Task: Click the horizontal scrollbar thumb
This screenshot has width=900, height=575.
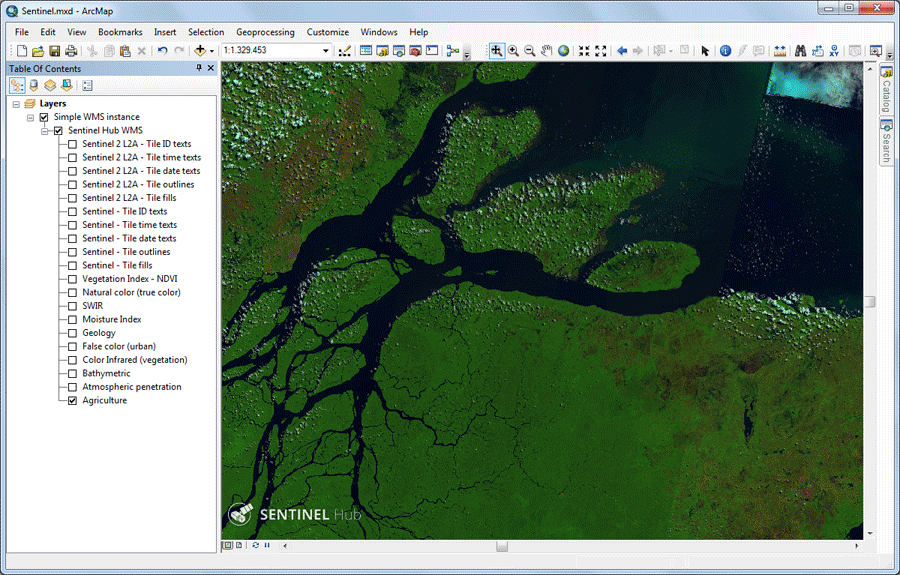Action: click(x=502, y=546)
